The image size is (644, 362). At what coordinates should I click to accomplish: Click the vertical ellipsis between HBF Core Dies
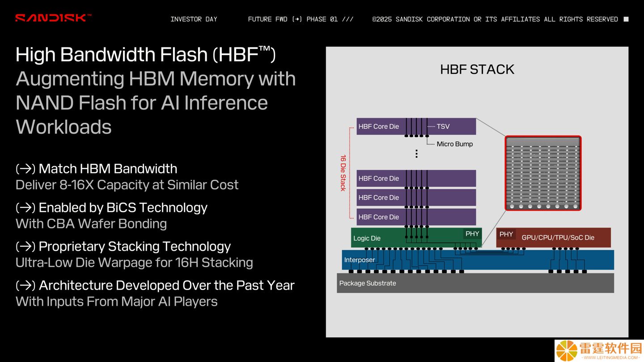[416, 153]
